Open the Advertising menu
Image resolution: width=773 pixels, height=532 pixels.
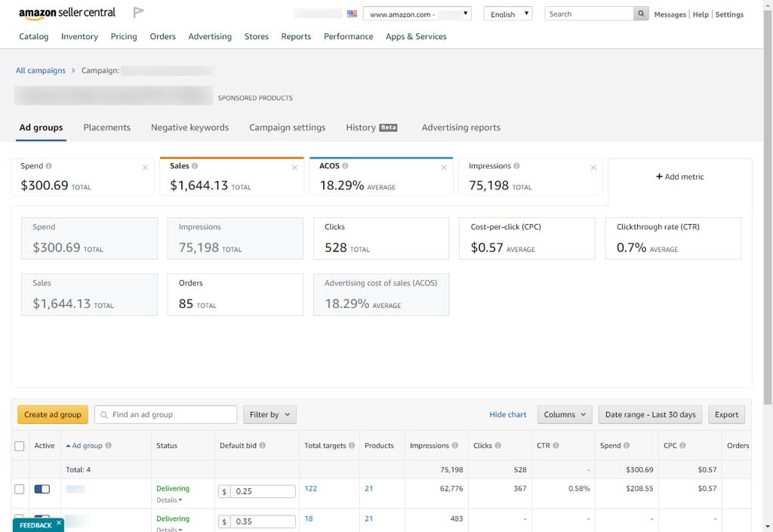(210, 36)
